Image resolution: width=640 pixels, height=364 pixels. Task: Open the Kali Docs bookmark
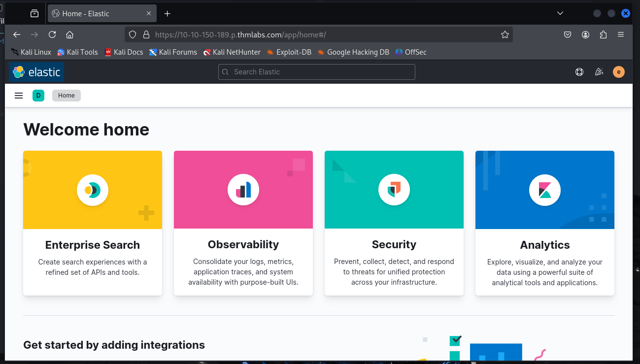click(124, 52)
